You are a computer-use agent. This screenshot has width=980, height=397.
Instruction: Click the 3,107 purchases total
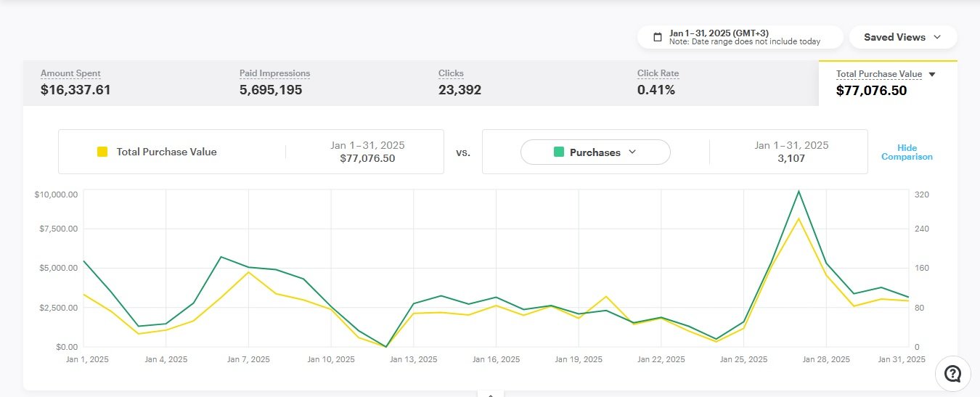(x=791, y=158)
